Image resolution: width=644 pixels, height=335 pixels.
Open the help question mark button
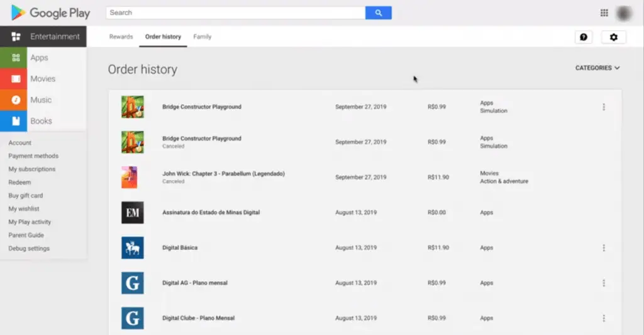pyautogui.click(x=583, y=37)
